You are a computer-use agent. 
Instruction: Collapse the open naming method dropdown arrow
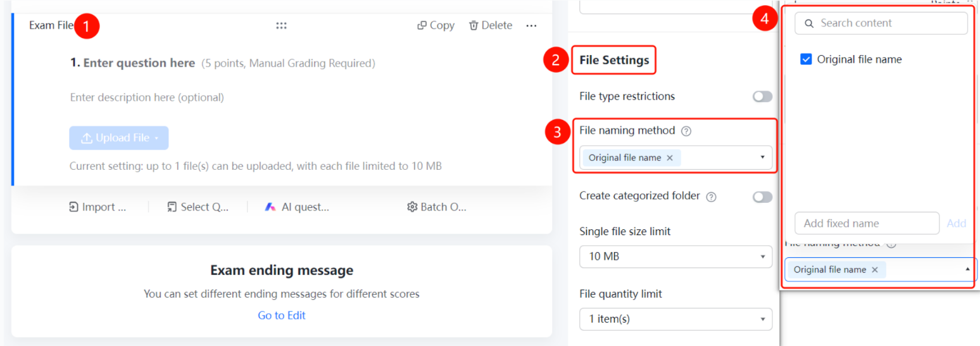[x=967, y=269]
